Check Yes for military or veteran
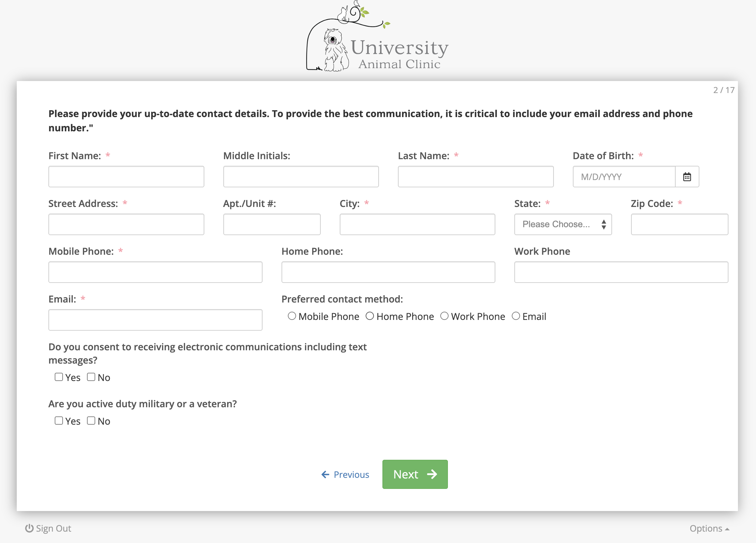The height and width of the screenshot is (543, 756). point(59,421)
